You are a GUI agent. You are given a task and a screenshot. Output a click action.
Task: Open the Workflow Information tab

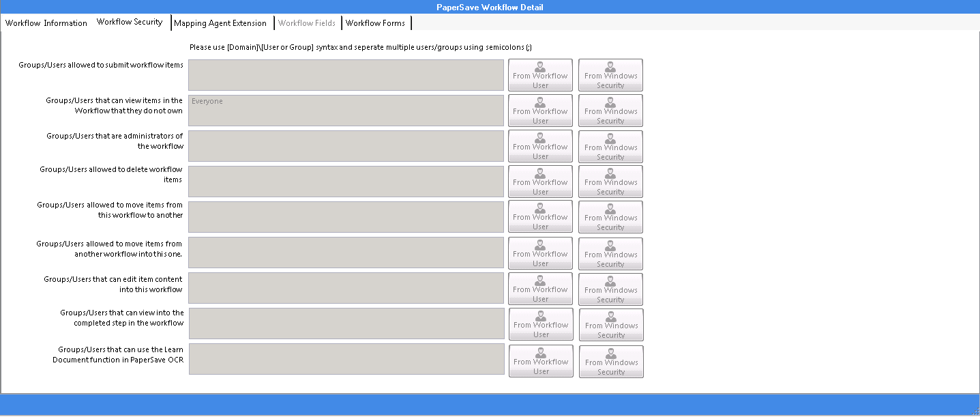46,23
